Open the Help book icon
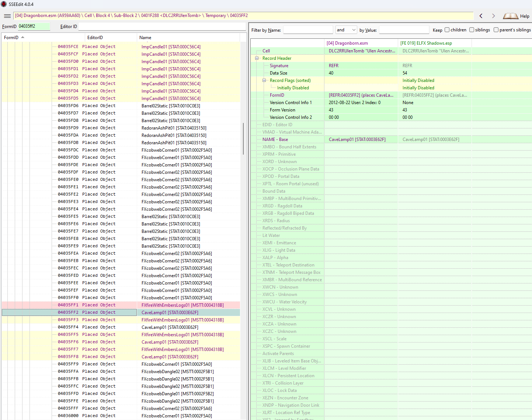 click(x=511, y=16)
